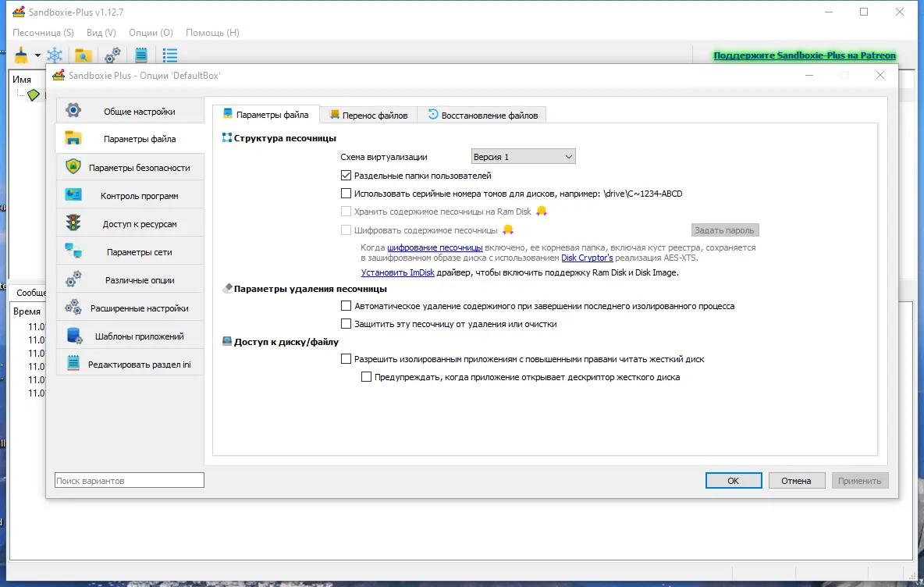Click Время column header in messages panel
The image size is (924, 587).
27,311
